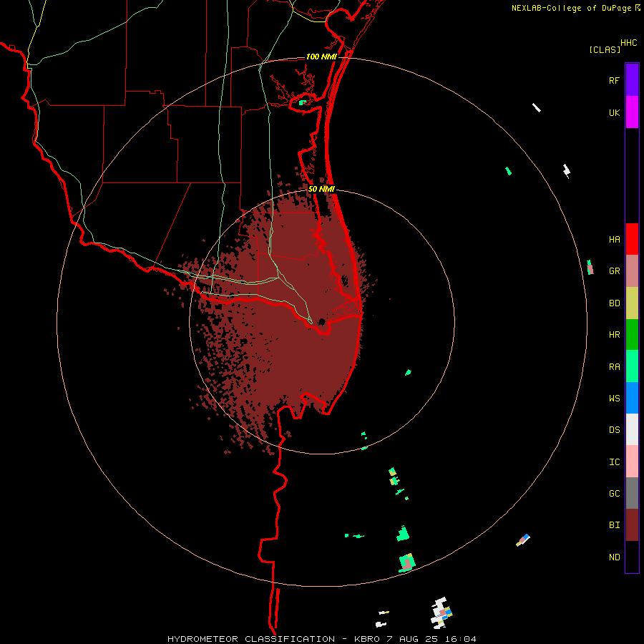644x644 pixels.
Task: Click the RA light green legend swatch
Action: click(632, 366)
